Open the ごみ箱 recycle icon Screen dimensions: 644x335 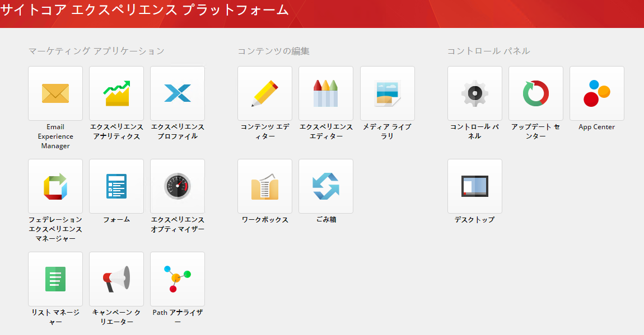(326, 186)
